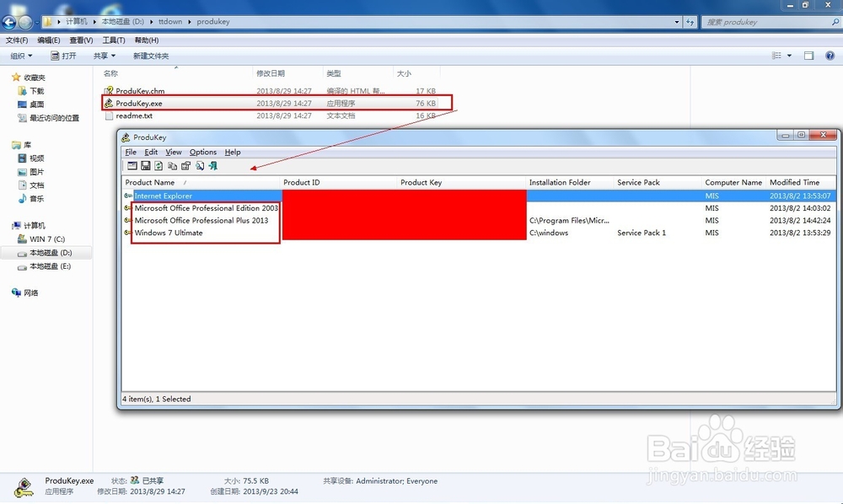Click the key icon of Office Professional Edition 2003 row
The image size is (843, 504).
[x=128, y=208]
